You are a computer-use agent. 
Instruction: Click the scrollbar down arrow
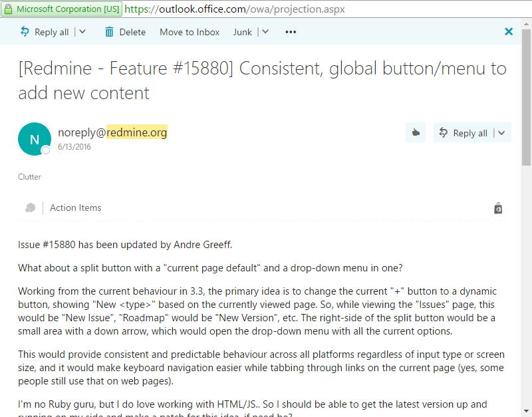(x=526, y=412)
